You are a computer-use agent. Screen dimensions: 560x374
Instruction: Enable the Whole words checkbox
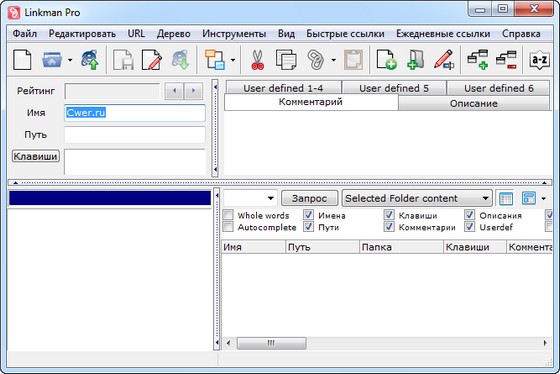[228, 215]
